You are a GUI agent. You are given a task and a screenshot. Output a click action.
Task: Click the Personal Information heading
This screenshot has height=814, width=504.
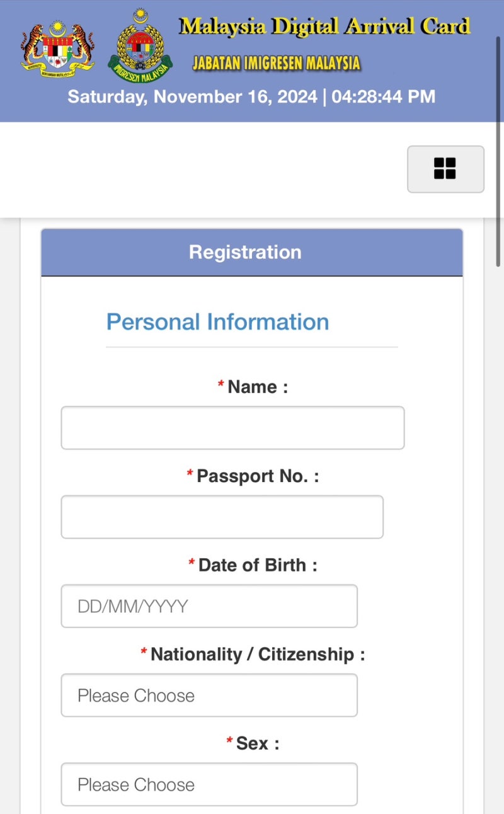tap(217, 321)
